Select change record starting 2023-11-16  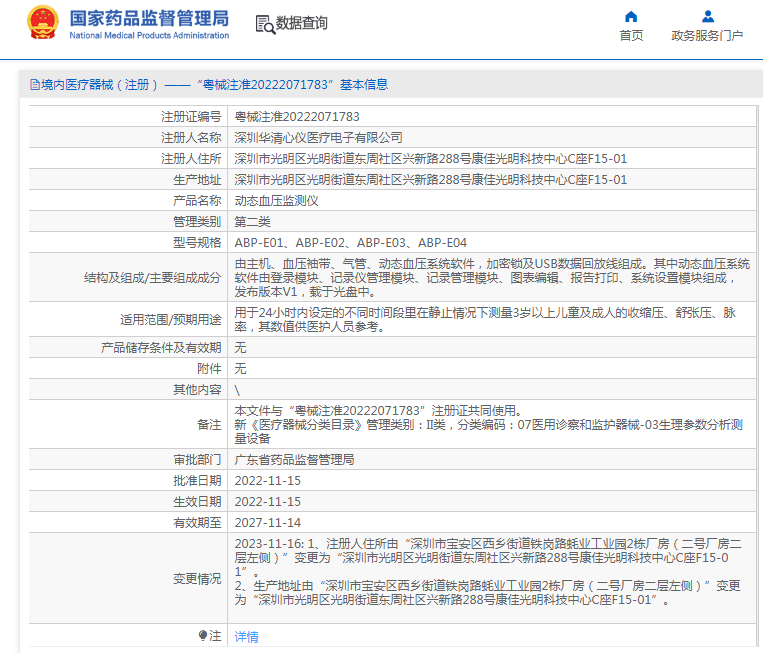[x=488, y=571]
